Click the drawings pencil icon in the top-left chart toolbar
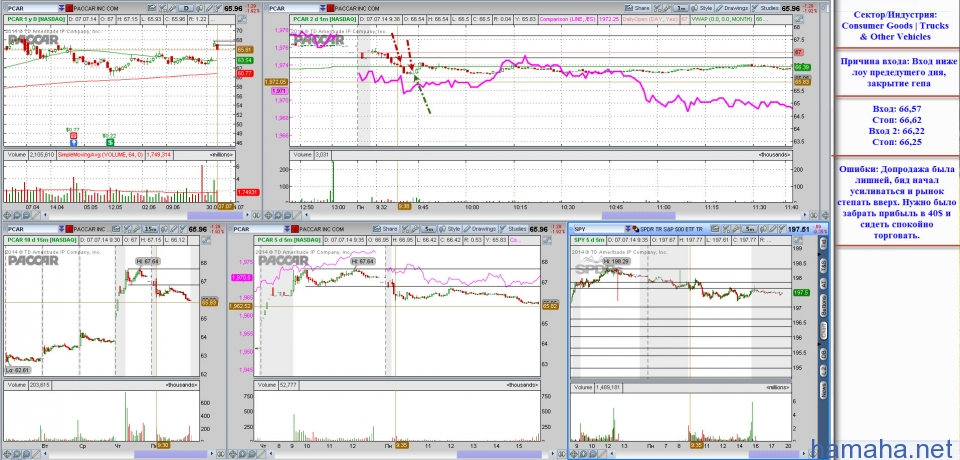Image resolution: width=960 pixels, height=460 pixels. [x=209, y=8]
